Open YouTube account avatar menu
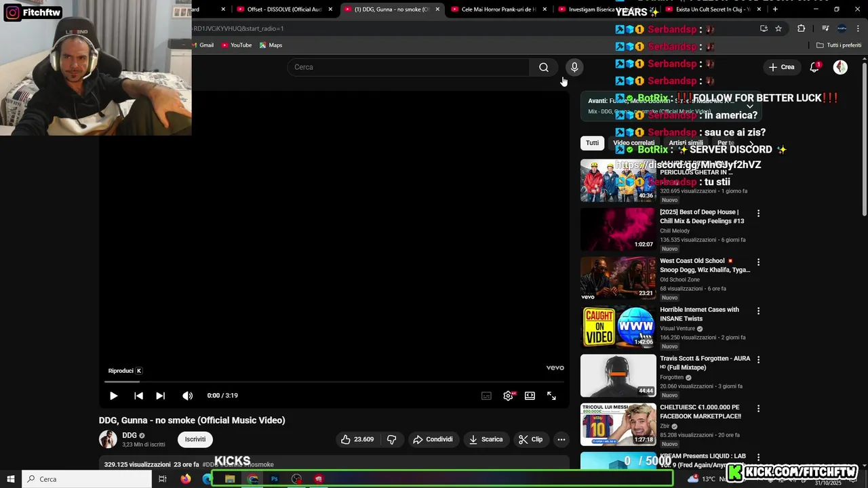 840,67
